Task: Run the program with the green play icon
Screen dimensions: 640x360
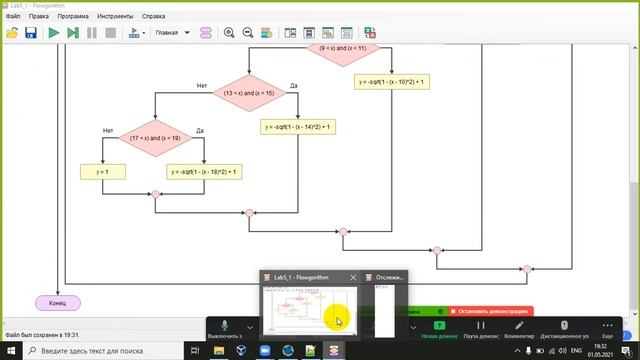Action: pos(53,33)
